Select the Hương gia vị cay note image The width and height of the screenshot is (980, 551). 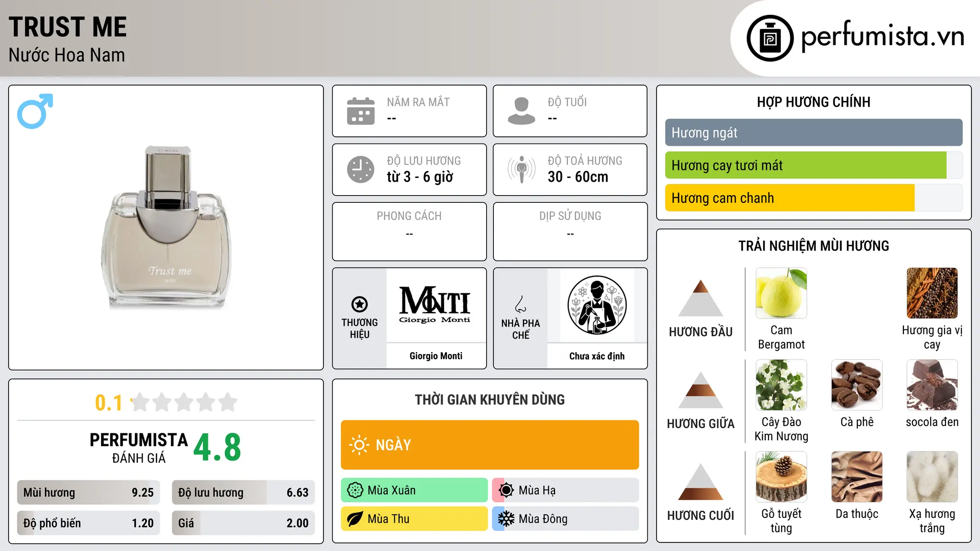coord(932,293)
